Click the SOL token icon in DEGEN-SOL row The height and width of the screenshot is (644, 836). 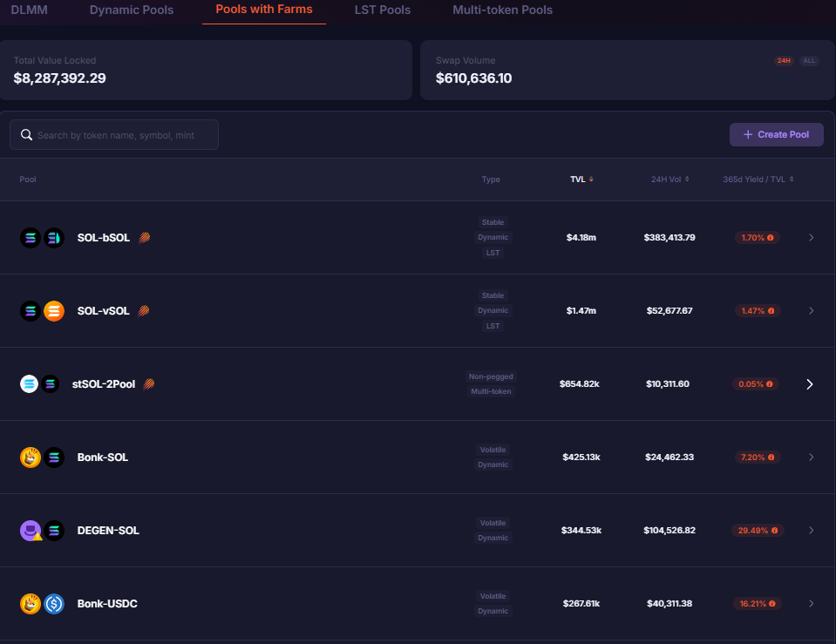pyautogui.click(x=54, y=531)
